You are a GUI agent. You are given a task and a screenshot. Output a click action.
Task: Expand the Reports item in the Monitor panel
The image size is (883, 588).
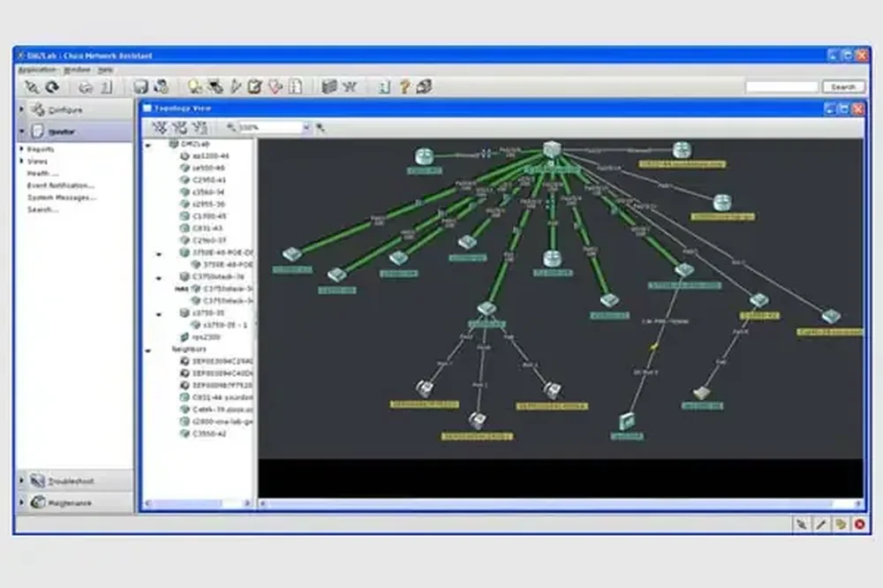point(21,149)
